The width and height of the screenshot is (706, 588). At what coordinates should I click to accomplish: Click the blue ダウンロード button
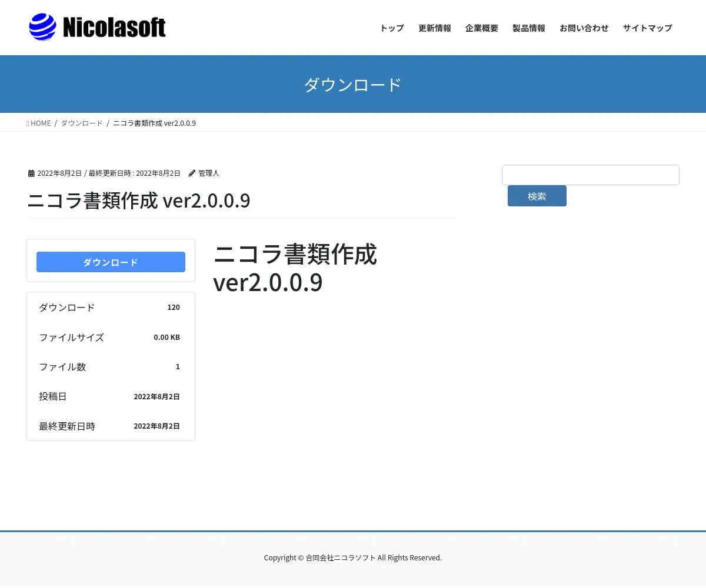pyautogui.click(x=111, y=262)
